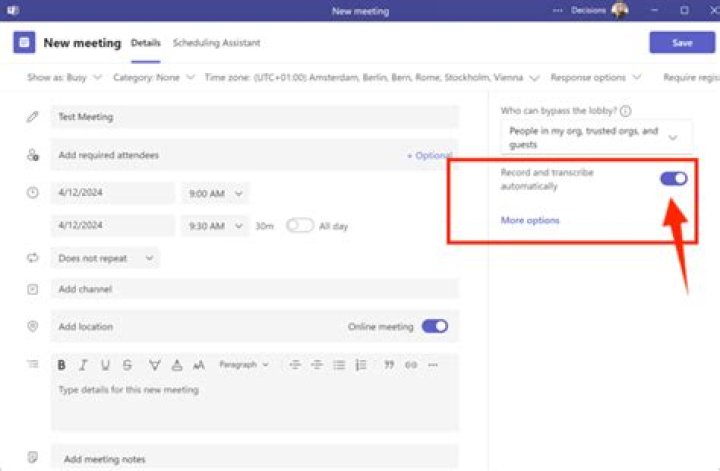Open Paragraph style dropdown
The width and height of the screenshot is (720, 471).
[x=243, y=364]
